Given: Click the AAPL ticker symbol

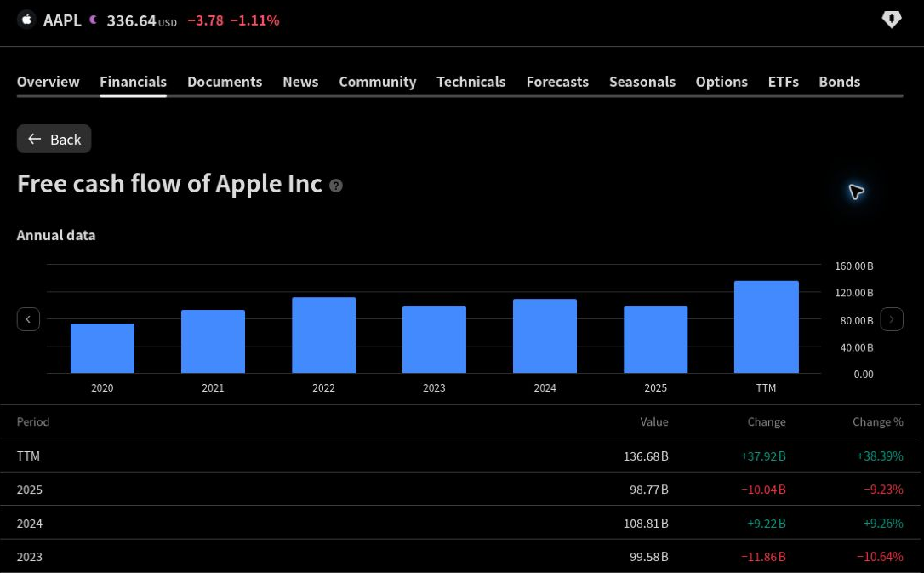Looking at the screenshot, I should (x=62, y=20).
